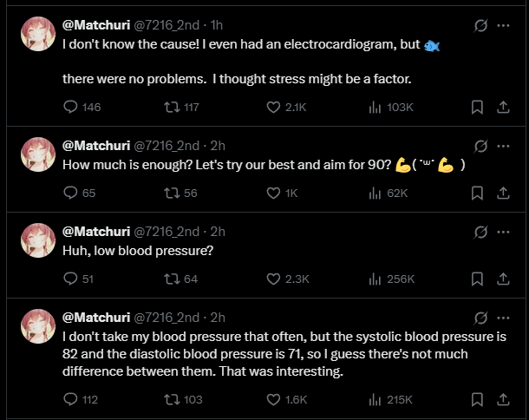The image size is (529, 420).
Task: Click the 2h timestamp on the systolic tweet
Action: [218, 317]
